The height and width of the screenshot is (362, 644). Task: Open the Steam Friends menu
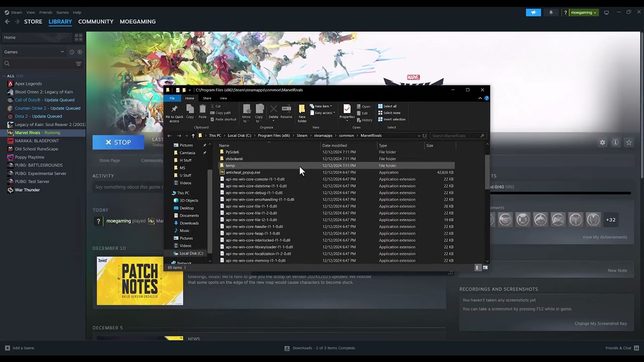click(x=45, y=13)
